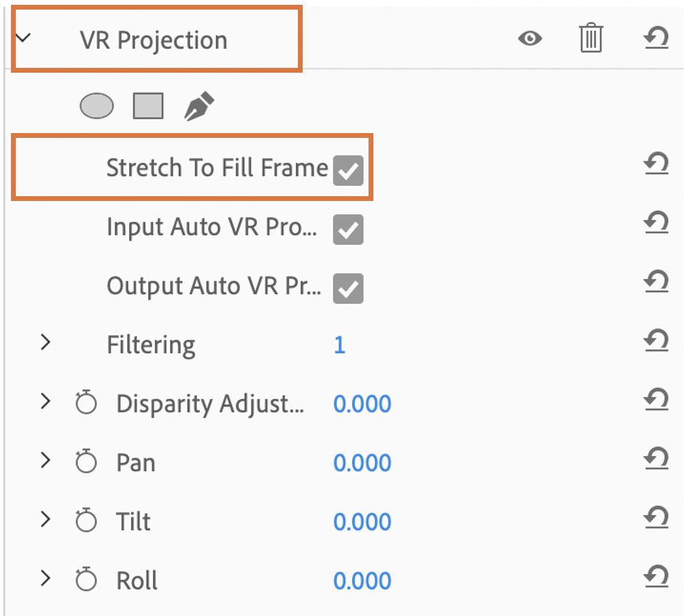Select the rectangle mask tool

(x=148, y=106)
